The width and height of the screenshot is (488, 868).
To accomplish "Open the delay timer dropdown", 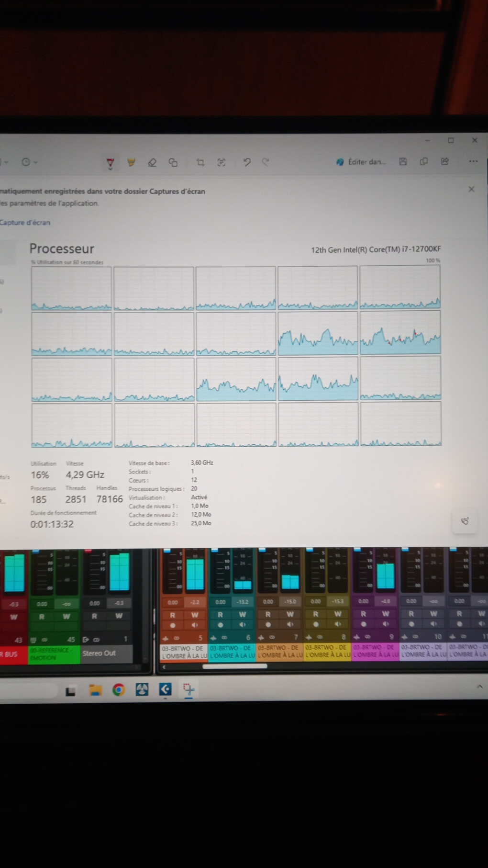I will tap(30, 162).
